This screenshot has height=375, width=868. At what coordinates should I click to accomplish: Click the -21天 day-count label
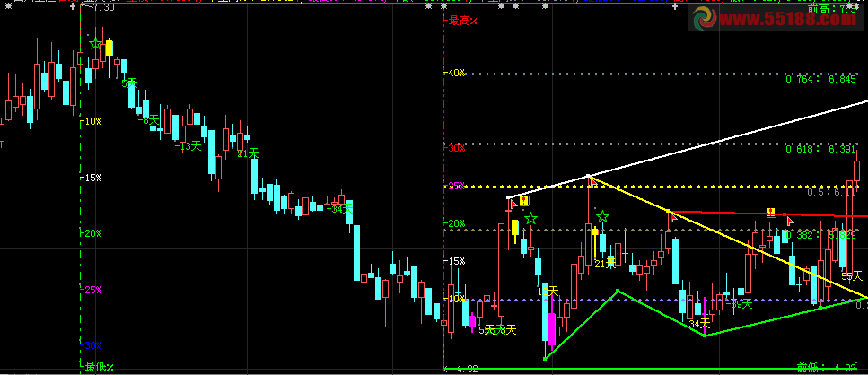pyautogui.click(x=245, y=153)
